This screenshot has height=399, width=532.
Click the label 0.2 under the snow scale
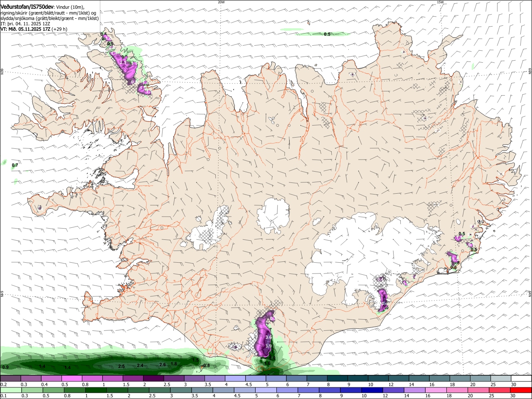[3, 384]
